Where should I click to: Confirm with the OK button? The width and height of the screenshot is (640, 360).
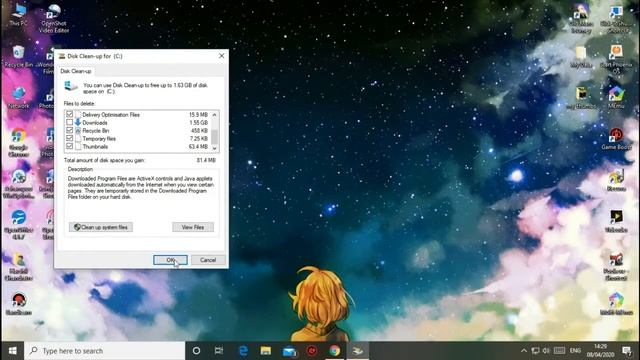[170, 260]
